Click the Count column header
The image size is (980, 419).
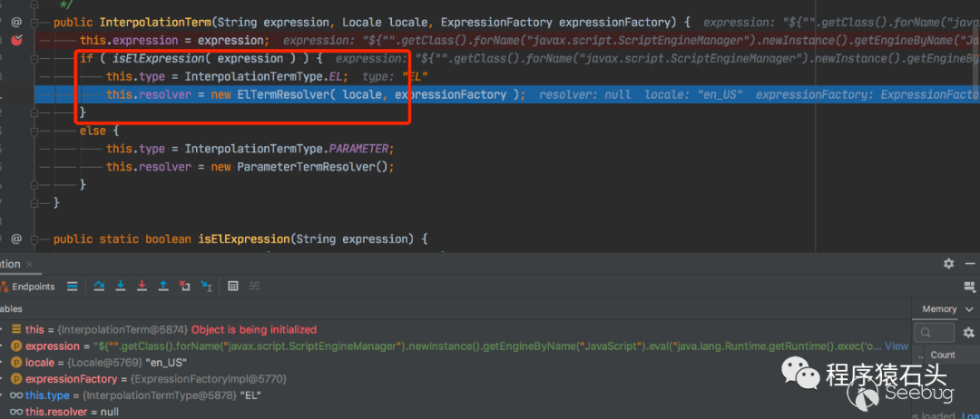click(x=943, y=355)
